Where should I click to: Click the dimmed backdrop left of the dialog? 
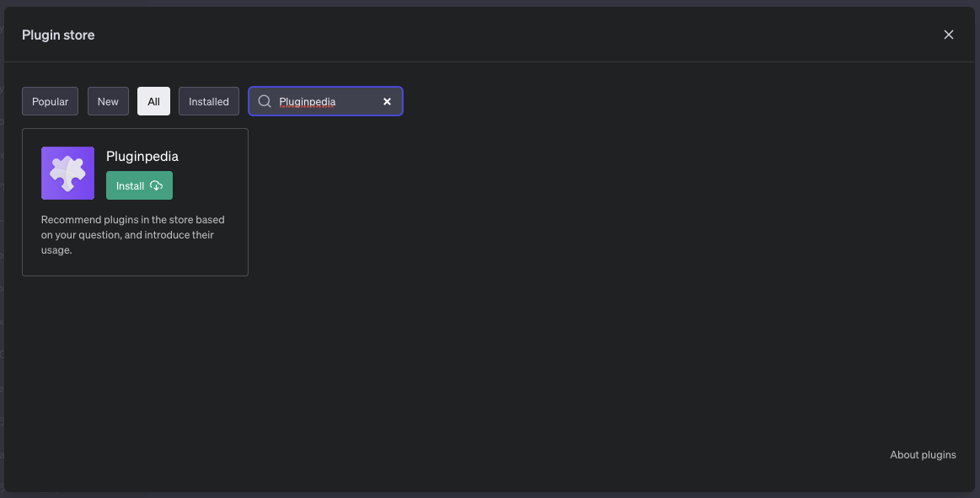[2, 253]
